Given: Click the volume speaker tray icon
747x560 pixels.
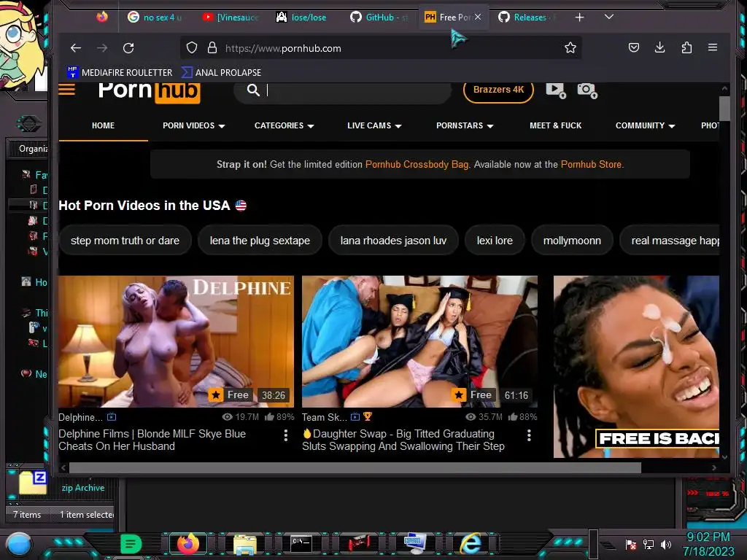Looking at the screenshot, I should tap(665, 544).
